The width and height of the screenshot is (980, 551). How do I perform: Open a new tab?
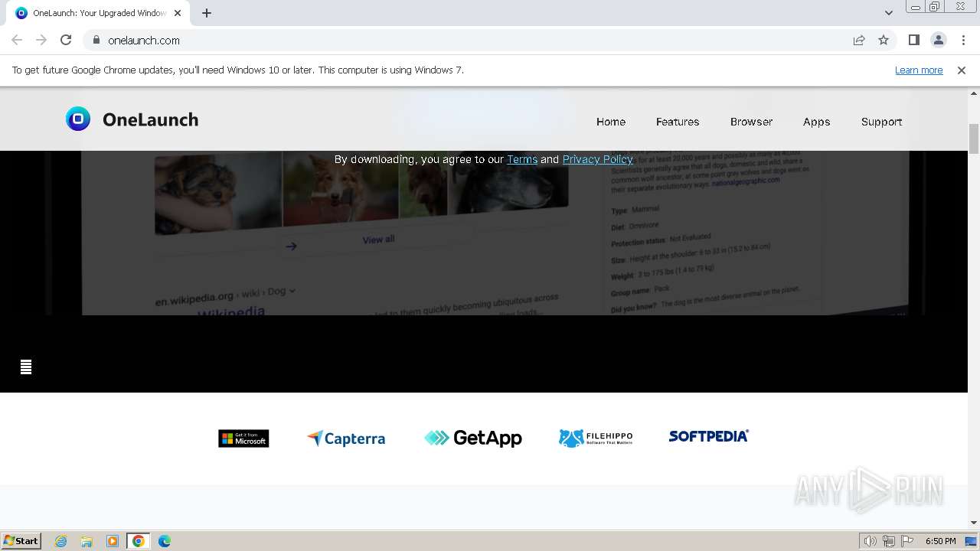tap(207, 13)
